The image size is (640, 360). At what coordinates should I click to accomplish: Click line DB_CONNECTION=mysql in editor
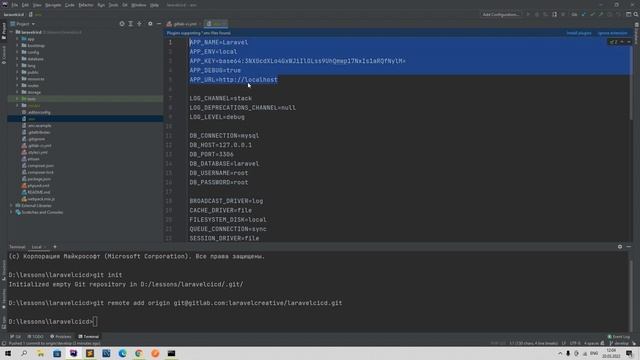[x=224, y=136]
